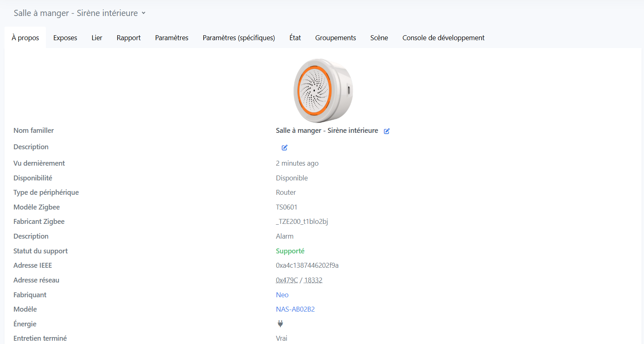Click the À propos tab
Image resolution: width=644 pixels, height=344 pixels.
pyautogui.click(x=25, y=38)
